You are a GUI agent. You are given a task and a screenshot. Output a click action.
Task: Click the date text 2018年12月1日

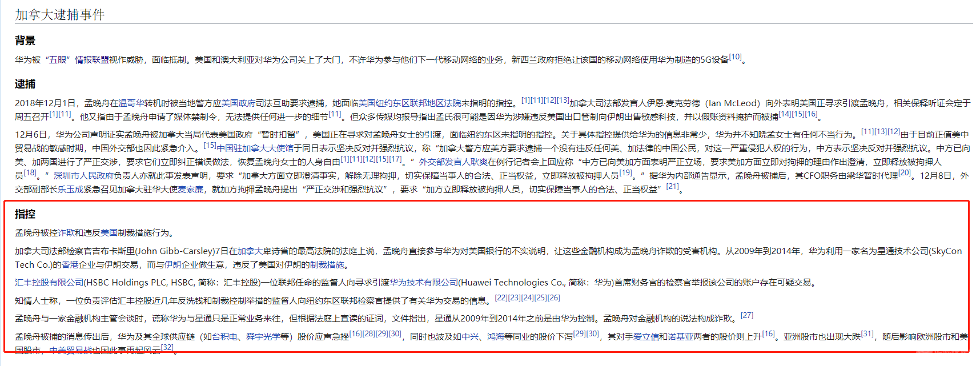[x=45, y=103]
